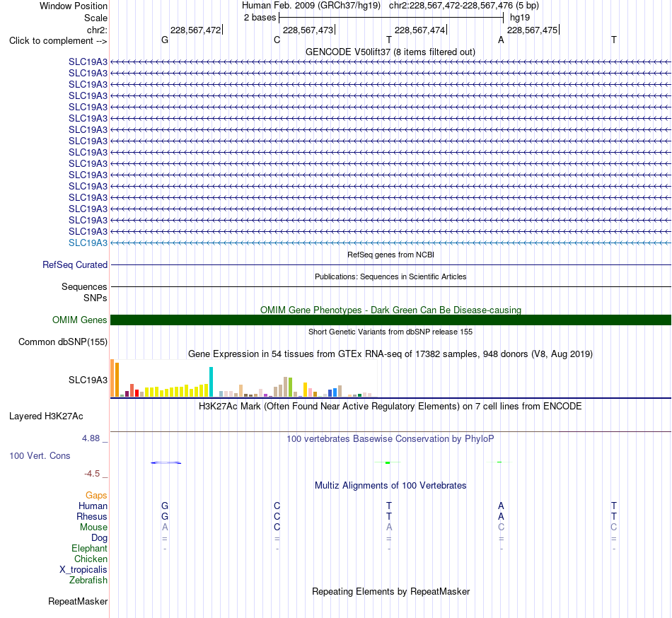Viewport: 672px width, 618px height.
Task: Click base G in the Human alignment row
Action: (x=165, y=506)
